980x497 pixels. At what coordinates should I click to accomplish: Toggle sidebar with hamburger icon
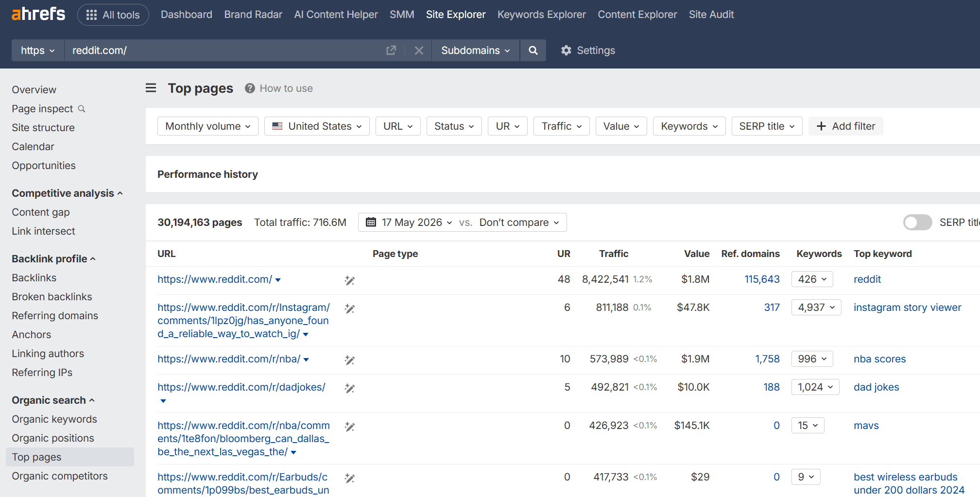tap(151, 88)
